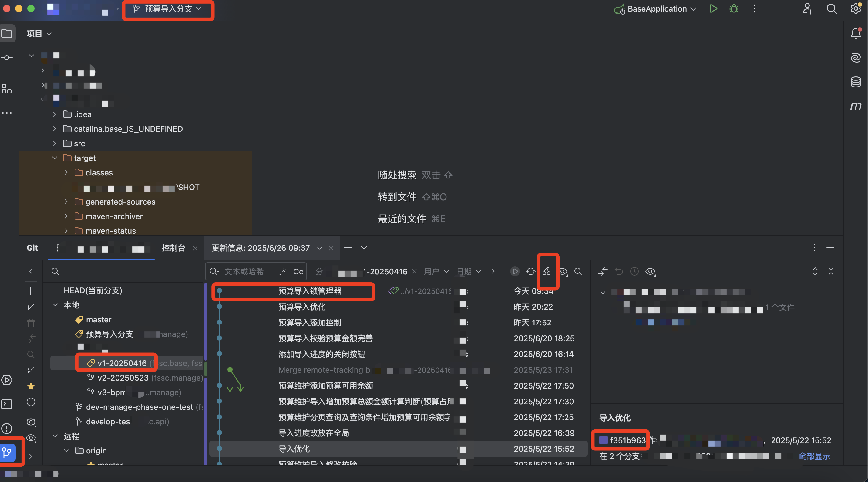Run BaseApplication with the green play icon
Viewport: 868px width, 482px height.
(713, 9)
